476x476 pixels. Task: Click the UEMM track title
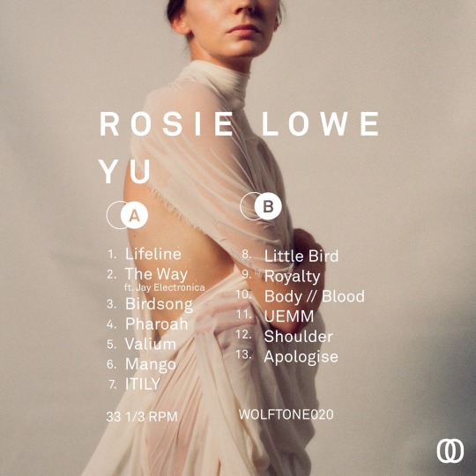[289, 316]
